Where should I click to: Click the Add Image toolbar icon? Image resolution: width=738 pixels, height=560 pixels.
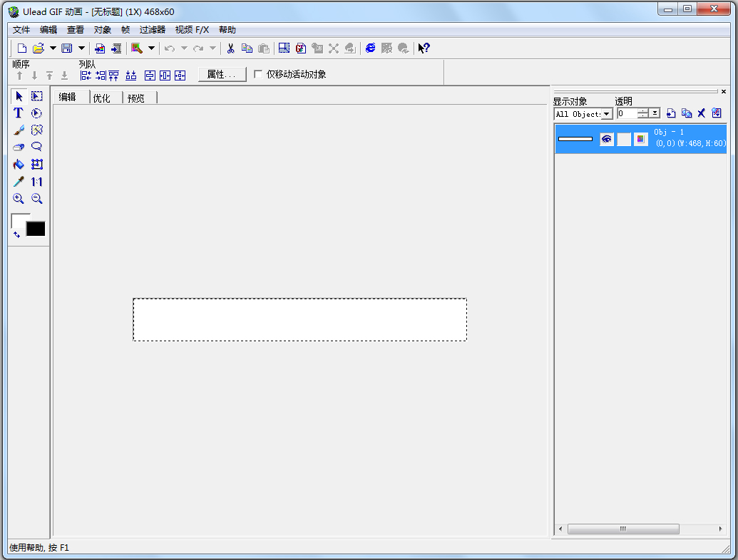(x=100, y=48)
